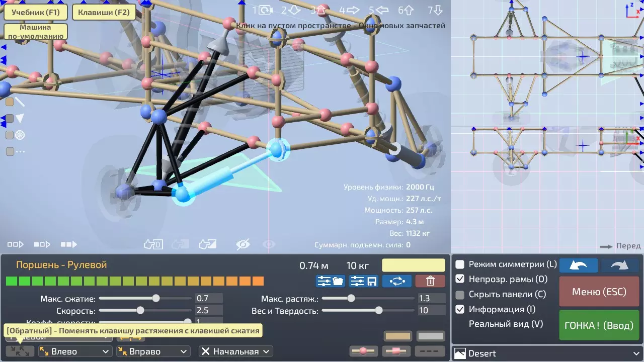Open the Влево key dropdown
This screenshot has width=644, height=362.
[74, 351]
